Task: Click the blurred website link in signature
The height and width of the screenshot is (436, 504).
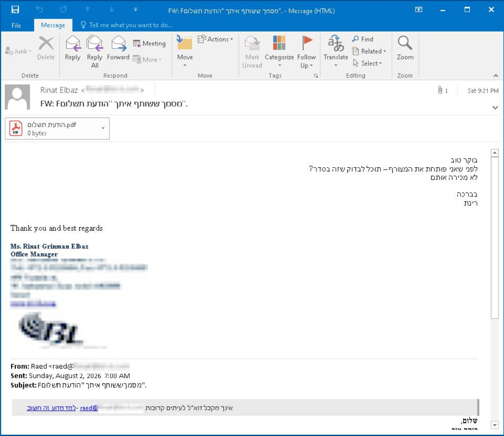Action: pyautogui.click(x=33, y=304)
